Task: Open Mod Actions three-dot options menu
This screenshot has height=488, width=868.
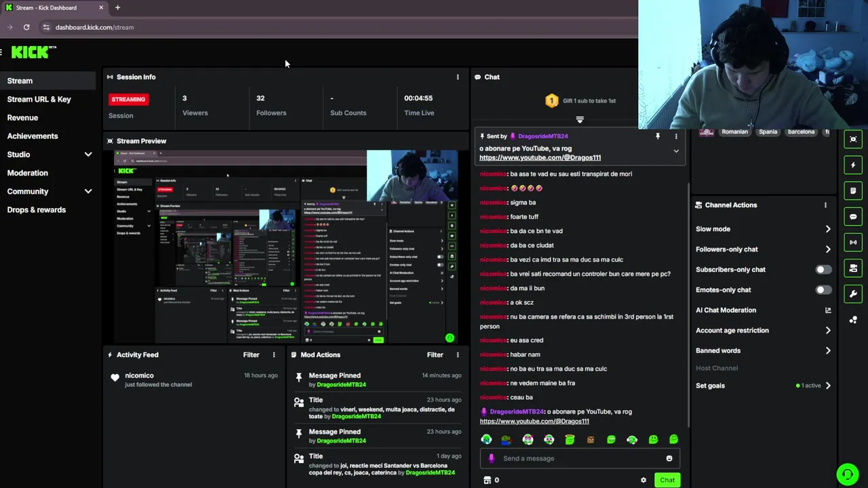Action: (x=458, y=354)
